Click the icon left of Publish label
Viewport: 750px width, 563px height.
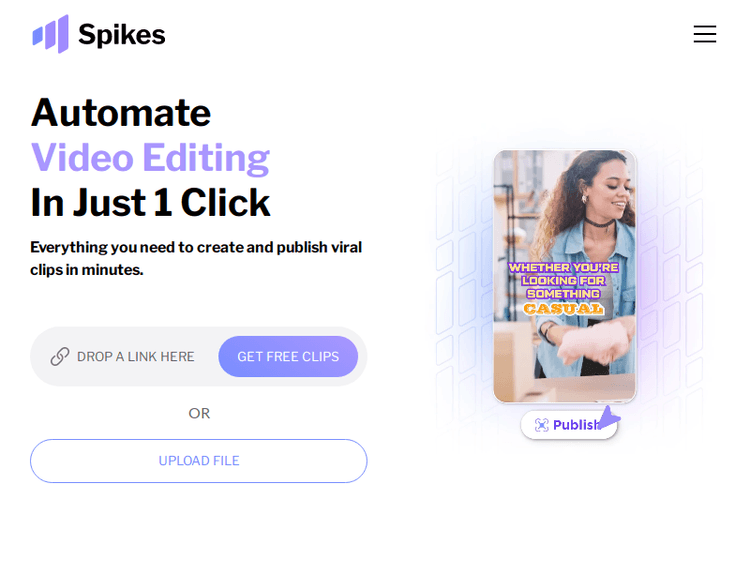point(541,425)
